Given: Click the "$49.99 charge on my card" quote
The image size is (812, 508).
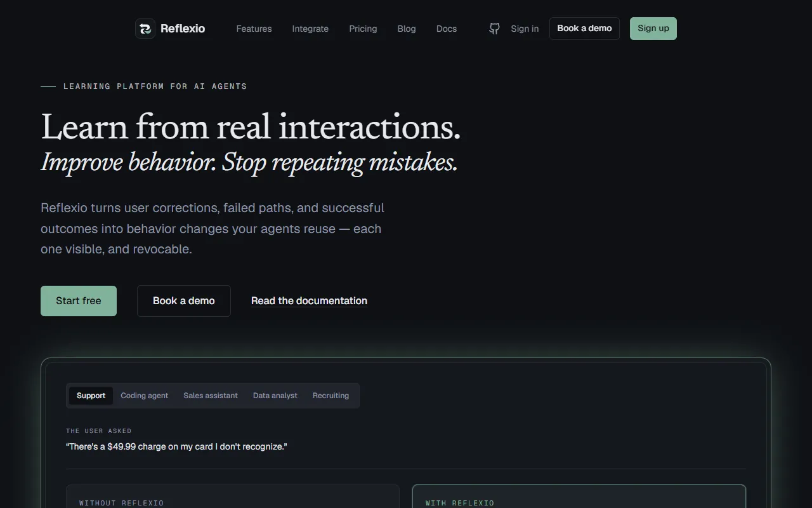Looking at the screenshot, I should (x=176, y=446).
